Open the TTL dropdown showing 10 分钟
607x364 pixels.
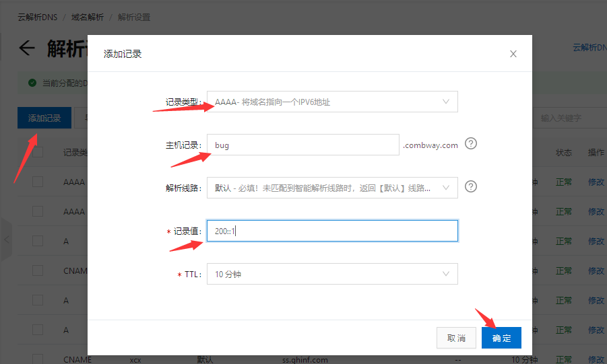[x=331, y=274]
